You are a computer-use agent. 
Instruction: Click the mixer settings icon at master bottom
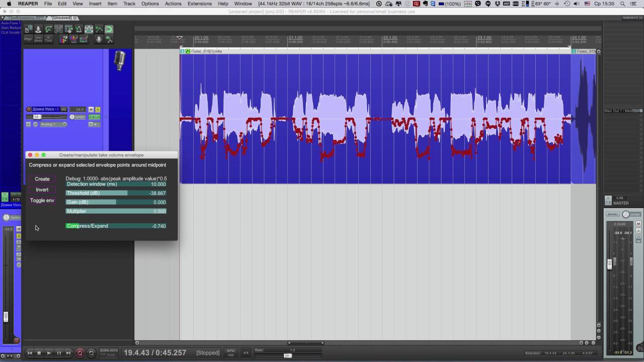[639, 347]
